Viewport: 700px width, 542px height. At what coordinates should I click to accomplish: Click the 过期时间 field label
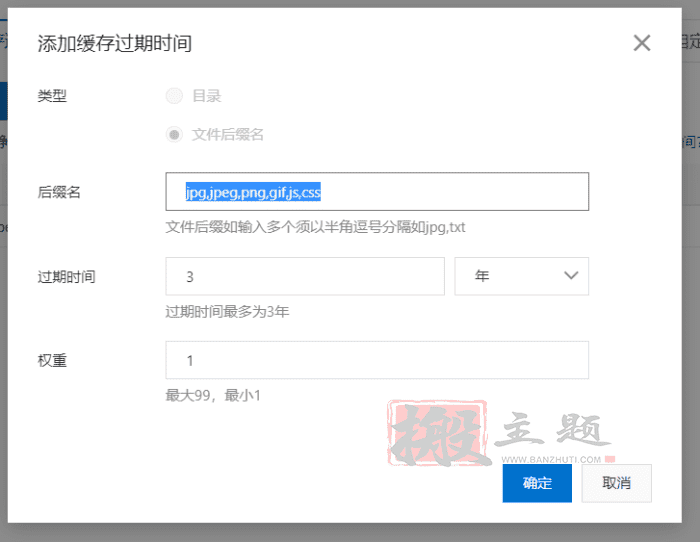pos(66,276)
